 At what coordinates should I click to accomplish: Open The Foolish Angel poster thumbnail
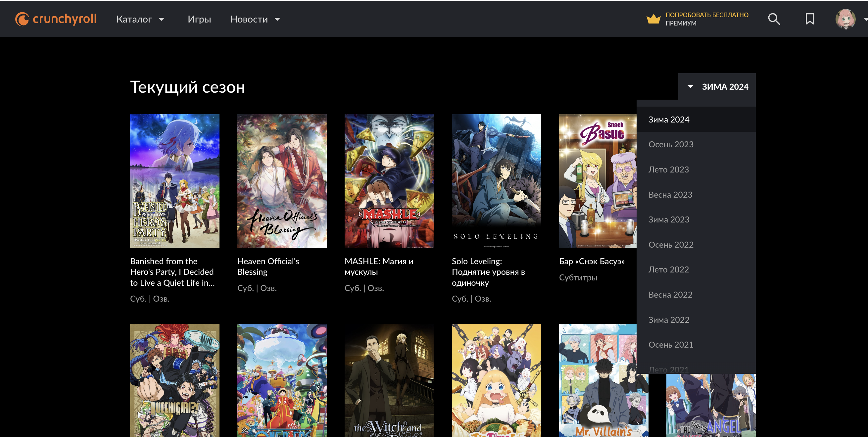[x=711, y=405]
